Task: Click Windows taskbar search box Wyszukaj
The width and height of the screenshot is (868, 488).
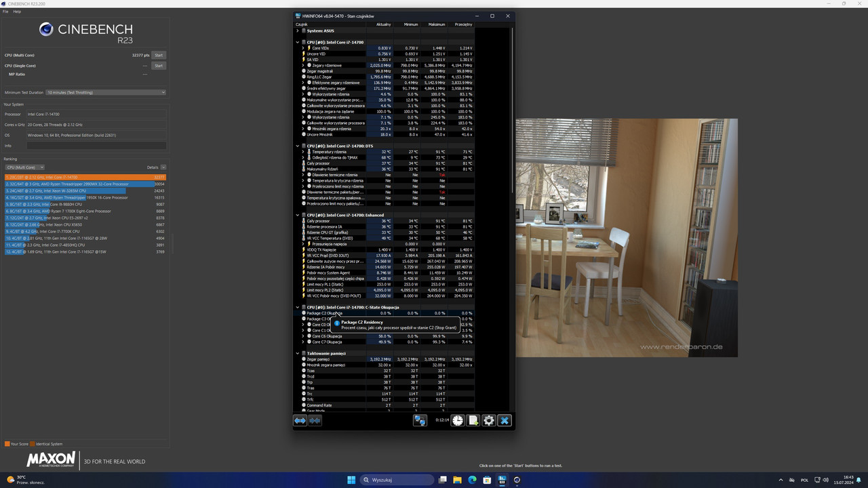Action: [395, 480]
